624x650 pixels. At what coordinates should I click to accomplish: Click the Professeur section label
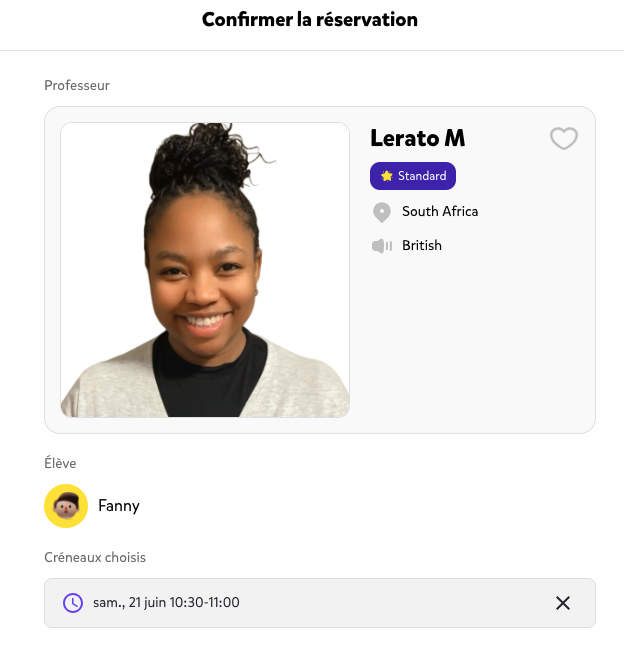tap(77, 85)
